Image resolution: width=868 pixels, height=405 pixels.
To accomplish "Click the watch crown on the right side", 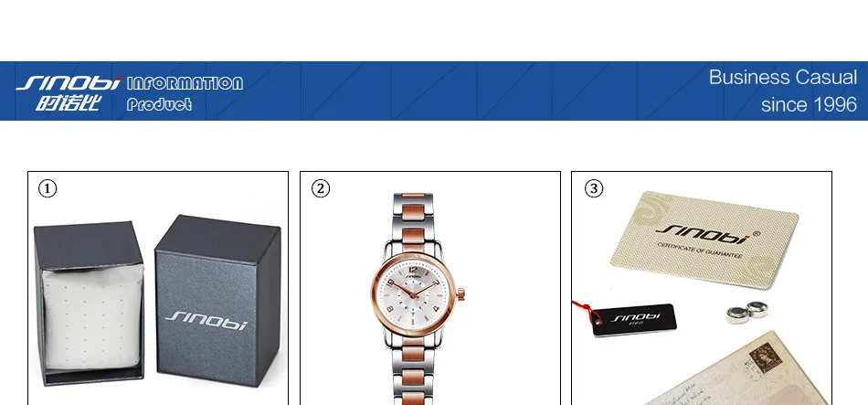I will (460, 294).
